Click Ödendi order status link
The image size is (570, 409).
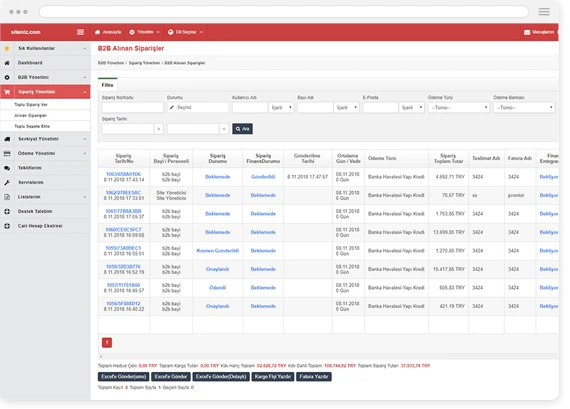point(218,288)
